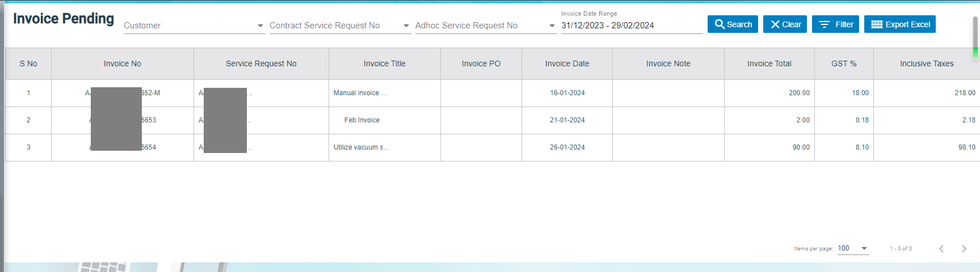Image resolution: width=980 pixels, height=272 pixels.
Task: Click the Search button with magnifier icon
Action: 732,24
